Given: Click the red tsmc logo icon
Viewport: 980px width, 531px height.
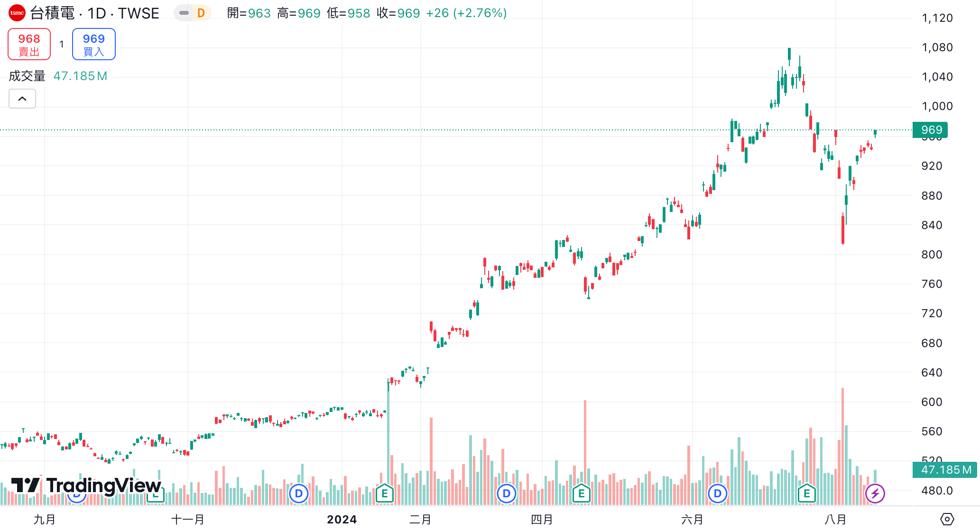Looking at the screenshot, I should coord(17,13).
